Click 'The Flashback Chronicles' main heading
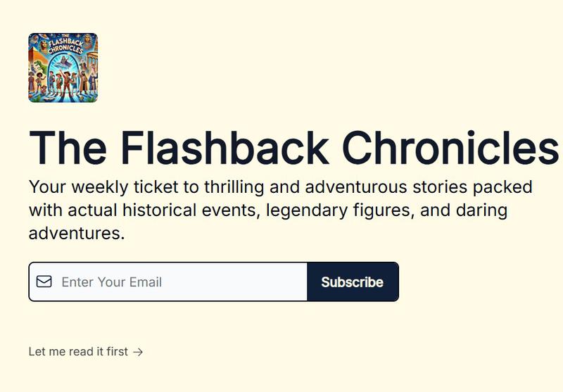This screenshot has height=392, width=563. (293, 148)
